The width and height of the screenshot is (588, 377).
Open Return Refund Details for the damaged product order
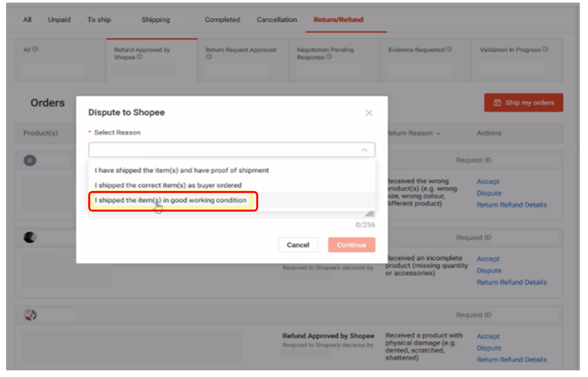pos(512,360)
